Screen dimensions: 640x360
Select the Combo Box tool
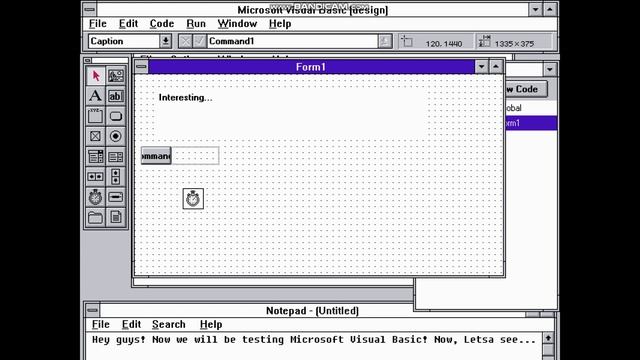coord(96,156)
